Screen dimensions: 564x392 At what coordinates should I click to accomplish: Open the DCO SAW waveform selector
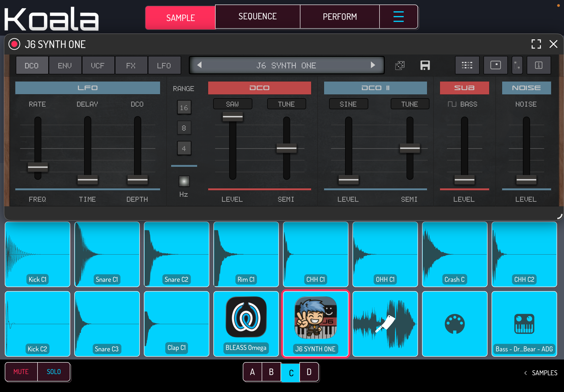tap(233, 104)
